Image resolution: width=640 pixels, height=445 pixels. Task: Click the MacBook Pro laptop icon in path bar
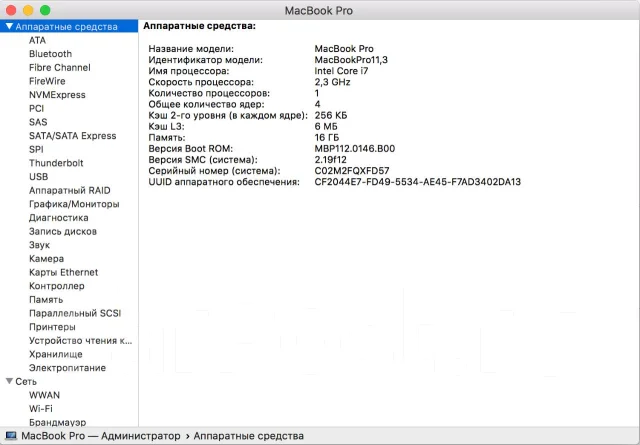click(x=11, y=436)
